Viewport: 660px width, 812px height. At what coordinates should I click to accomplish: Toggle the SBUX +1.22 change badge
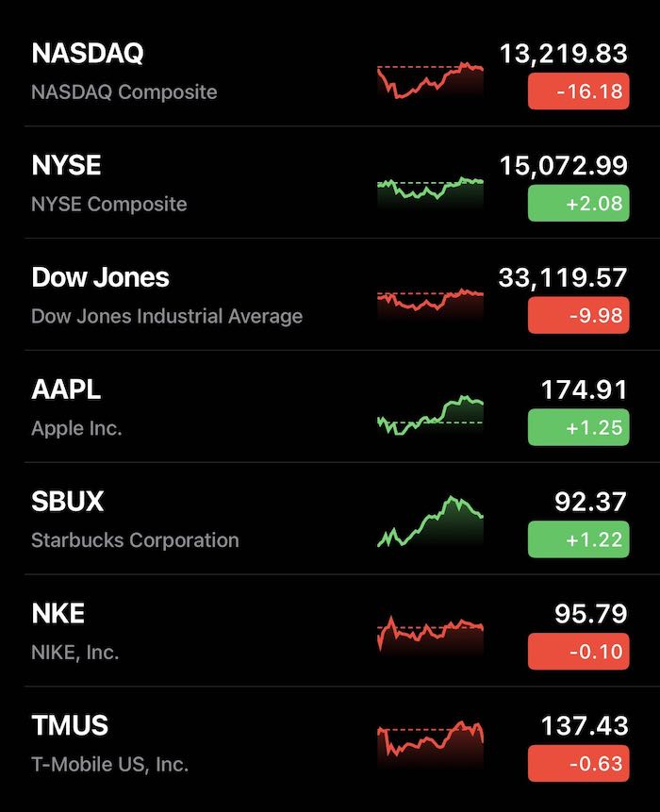[578, 539]
